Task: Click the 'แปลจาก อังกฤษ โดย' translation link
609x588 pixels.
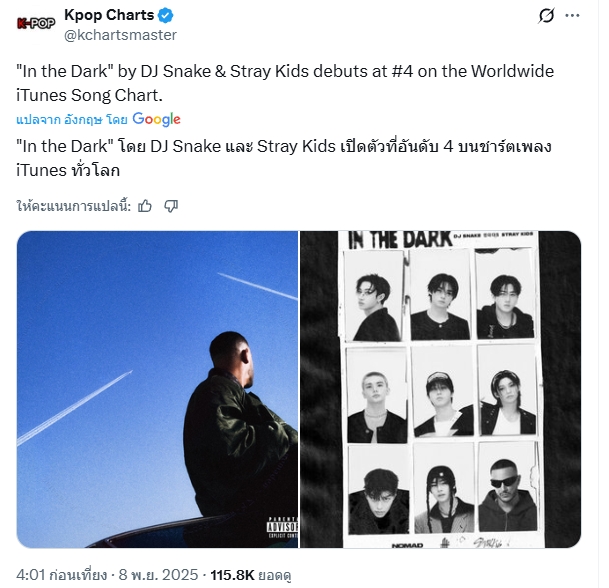Action: (x=72, y=120)
